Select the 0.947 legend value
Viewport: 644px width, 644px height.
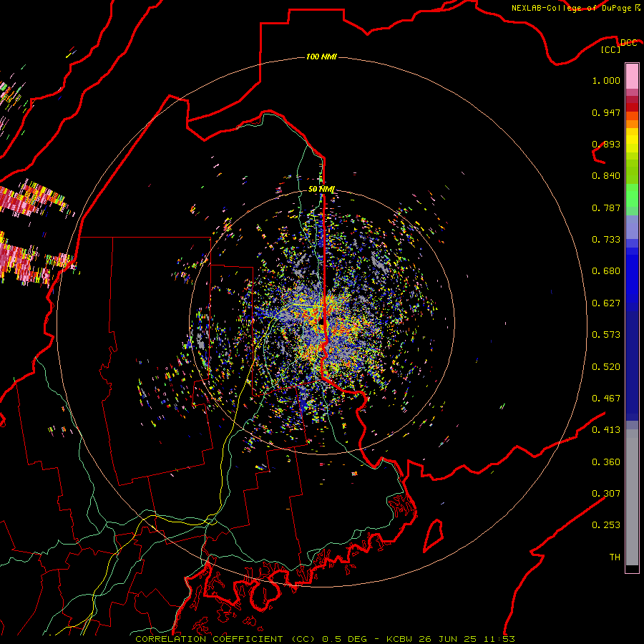606,112
